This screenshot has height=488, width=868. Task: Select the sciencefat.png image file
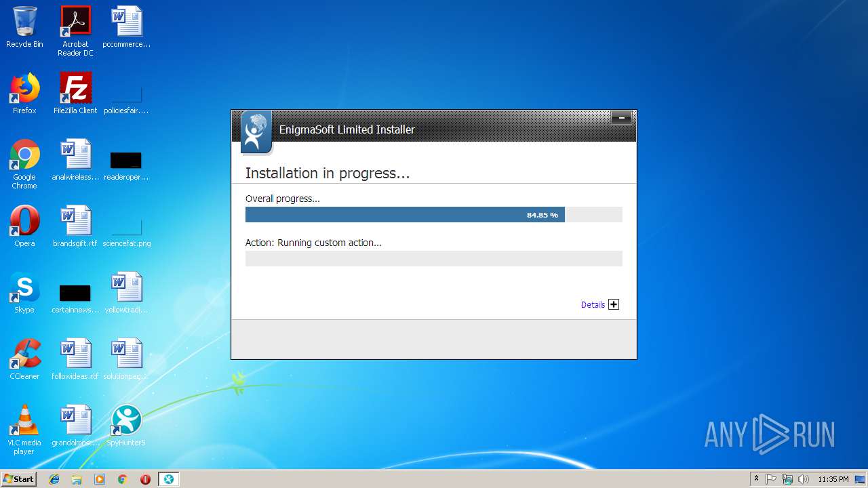click(x=127, y=232)
